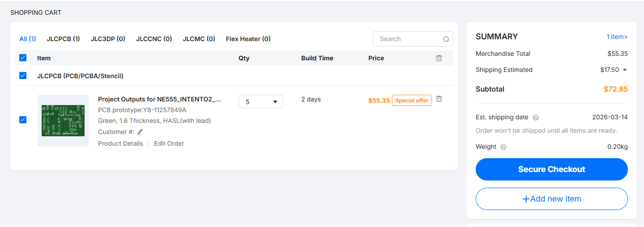
Task: Click the Add new item button
Action: click(x=551, y=199)
